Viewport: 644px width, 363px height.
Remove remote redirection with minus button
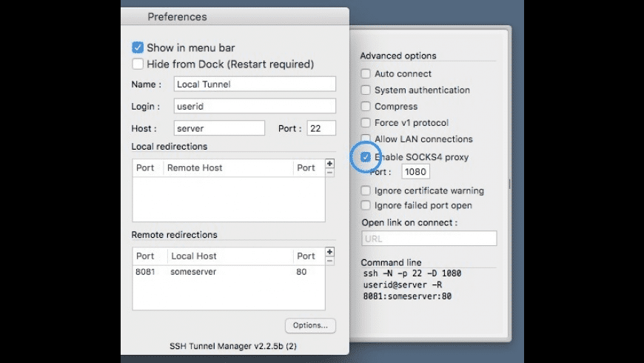point(330,261)
